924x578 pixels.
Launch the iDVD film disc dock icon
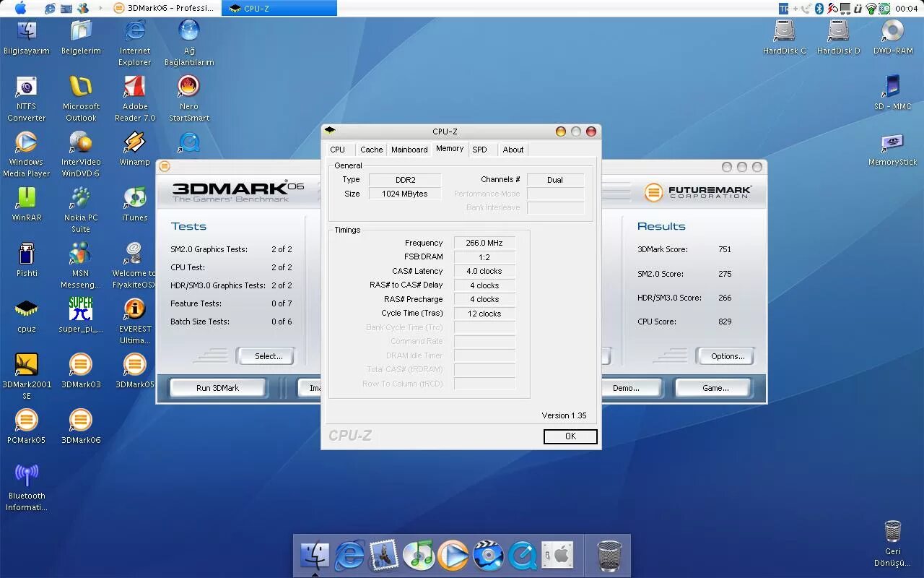coord(488,556)
